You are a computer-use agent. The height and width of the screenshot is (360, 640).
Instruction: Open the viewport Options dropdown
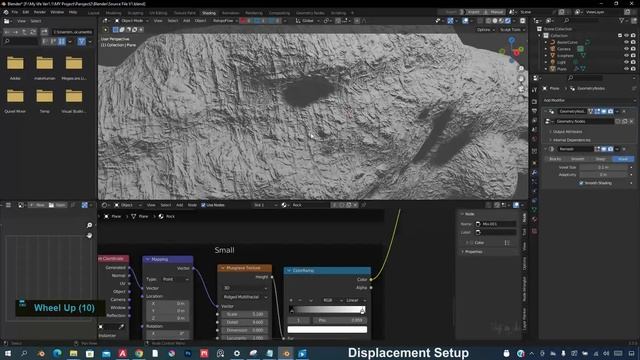[x=485, y=30]
